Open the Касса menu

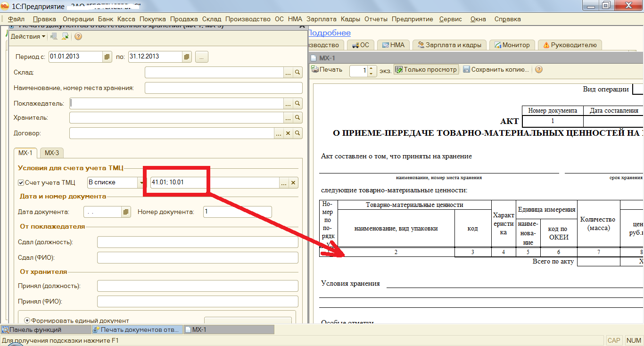(x=126, y=19)
